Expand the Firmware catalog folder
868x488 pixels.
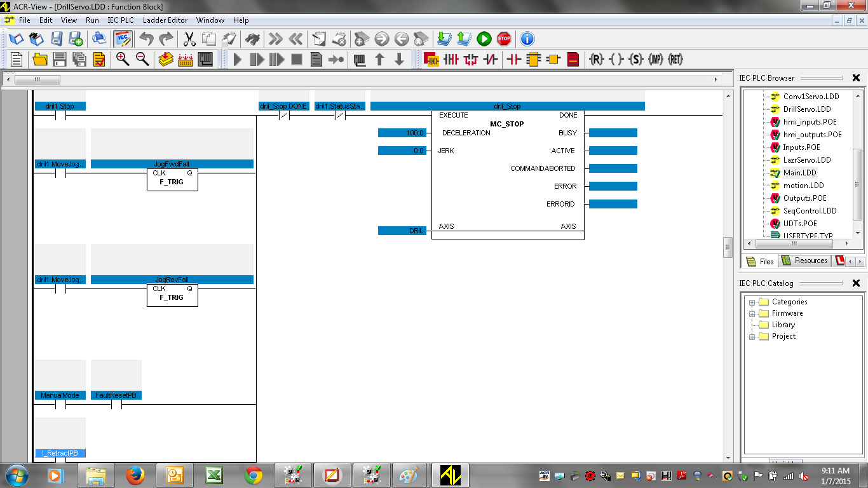752,314
